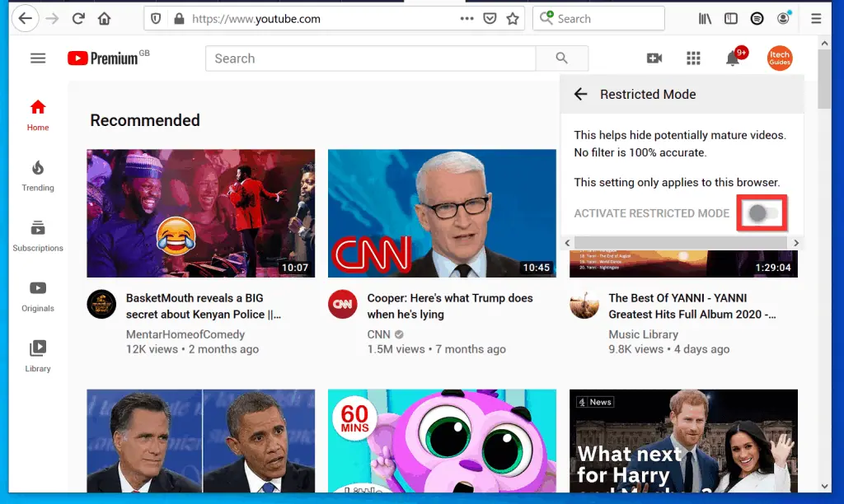The image size is (844, 504).
Task: Open BasketMouth video thumbnail
Action: pyautogui.click(x=201, y=213)
